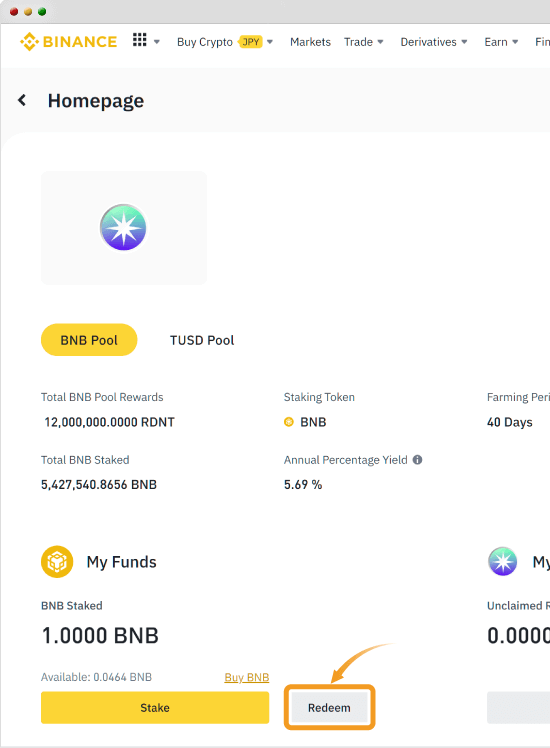Click the Binance logo
This screenshot has height=748, width=550.
(68, 42)
